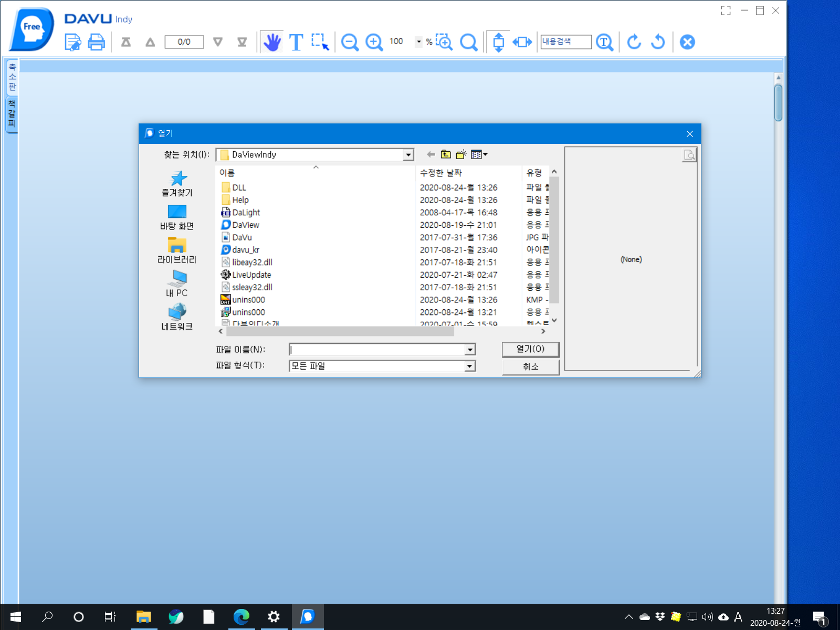Click the file list vertical scrollbar

point(554,240)
